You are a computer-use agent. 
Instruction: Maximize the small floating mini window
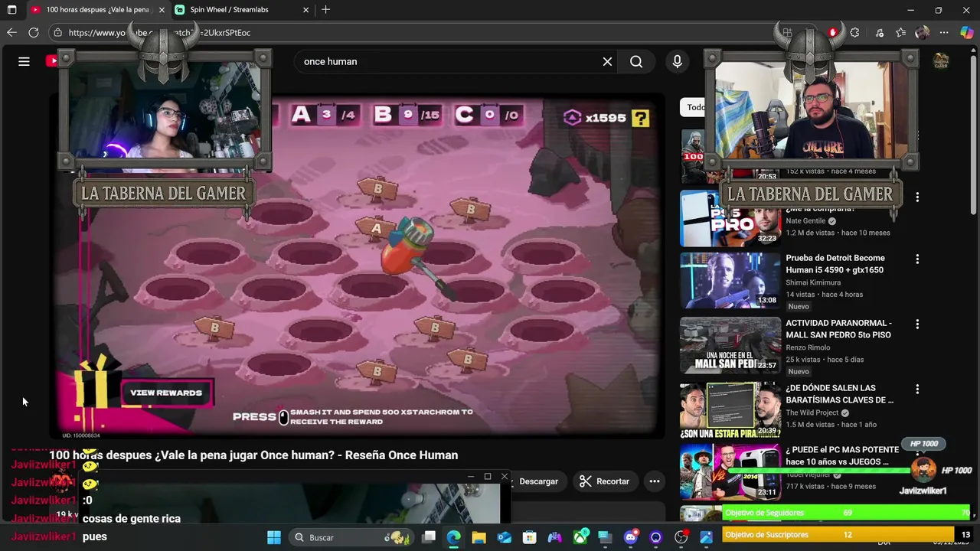pyautogui.click(x=488, y=476)
